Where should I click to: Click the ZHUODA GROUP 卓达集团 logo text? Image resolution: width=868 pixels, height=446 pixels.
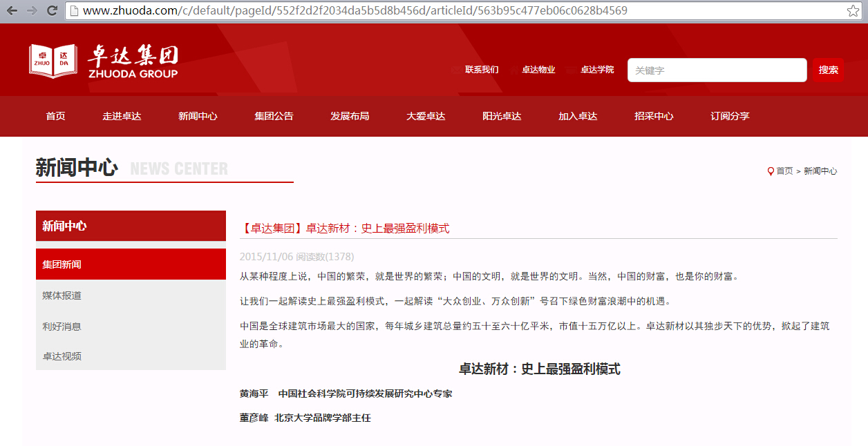[x=133, y=61]
